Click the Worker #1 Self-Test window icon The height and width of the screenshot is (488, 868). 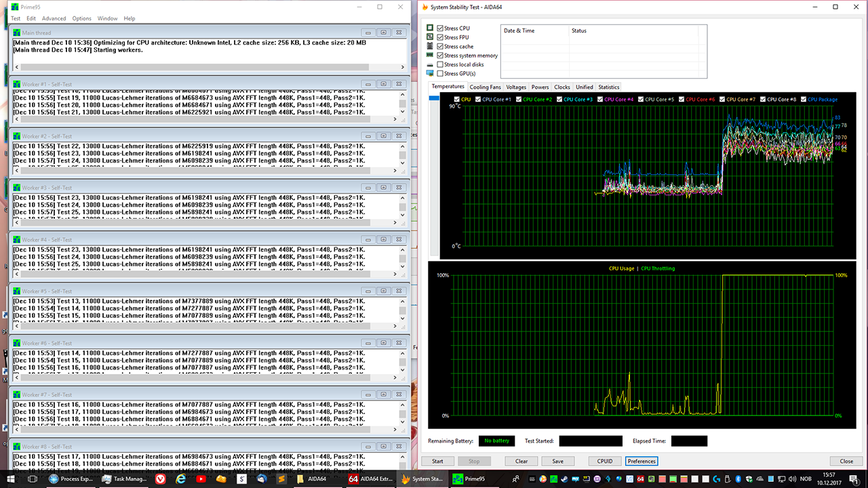tap(17, 84)
